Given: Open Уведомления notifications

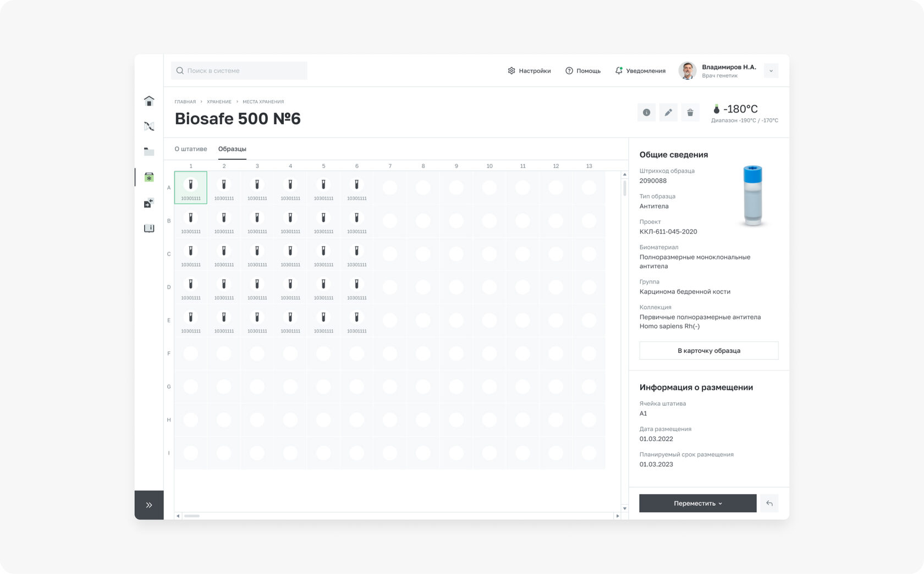Looking at the screenshot, I should coord(640,71).
